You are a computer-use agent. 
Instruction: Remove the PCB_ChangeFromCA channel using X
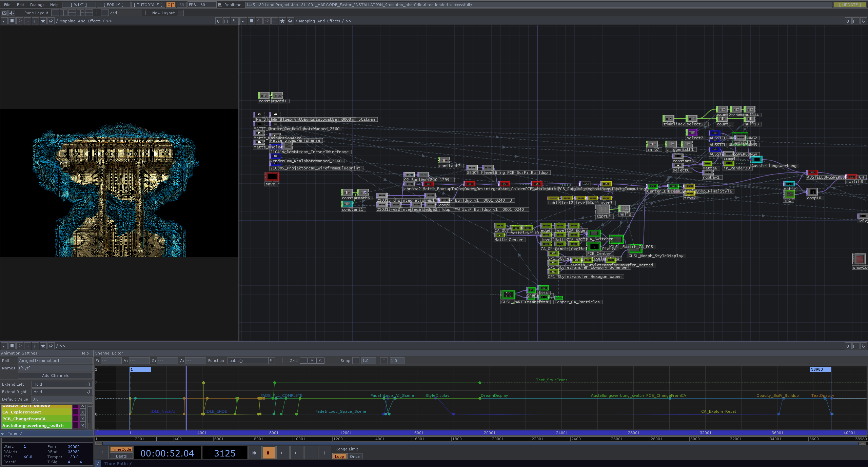click(x=82, y=419)
